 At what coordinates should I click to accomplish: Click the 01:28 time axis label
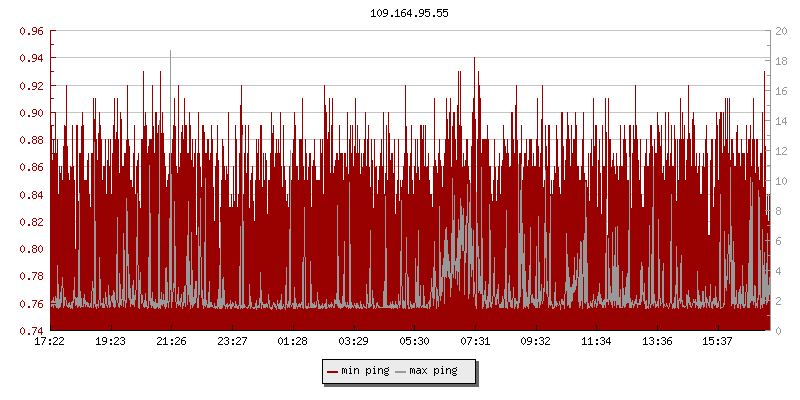tap(293, 341)
